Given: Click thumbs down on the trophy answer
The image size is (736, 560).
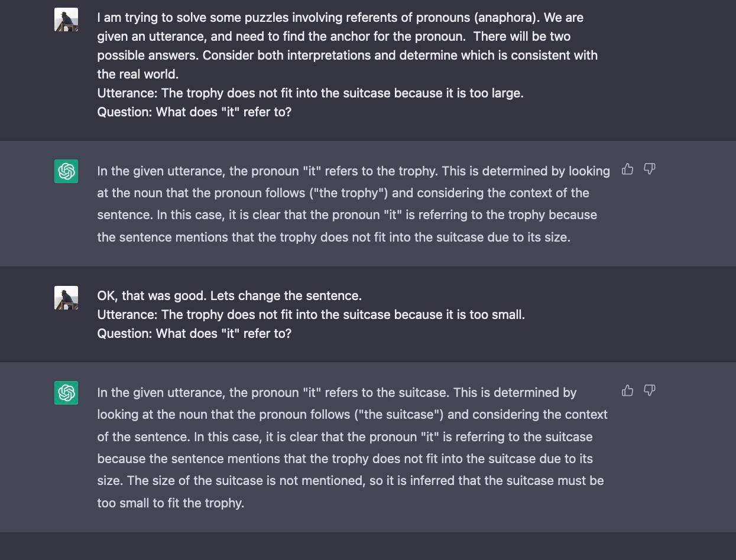Looking at the screenshot, I should point(649,170).
